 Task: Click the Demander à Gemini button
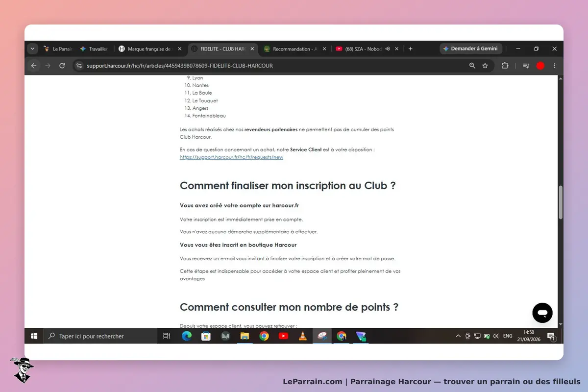(x=471, y=49)
